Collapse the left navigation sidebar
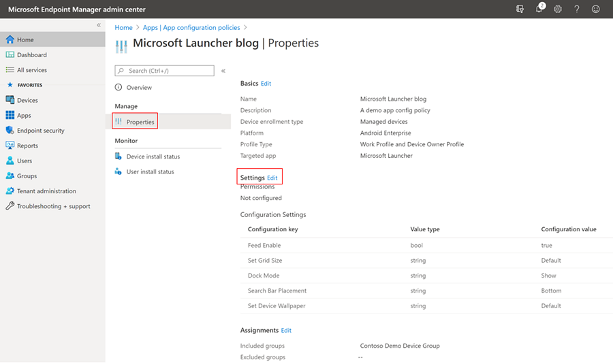This screenshot has width=613, height=364. [x=99, y=25]
